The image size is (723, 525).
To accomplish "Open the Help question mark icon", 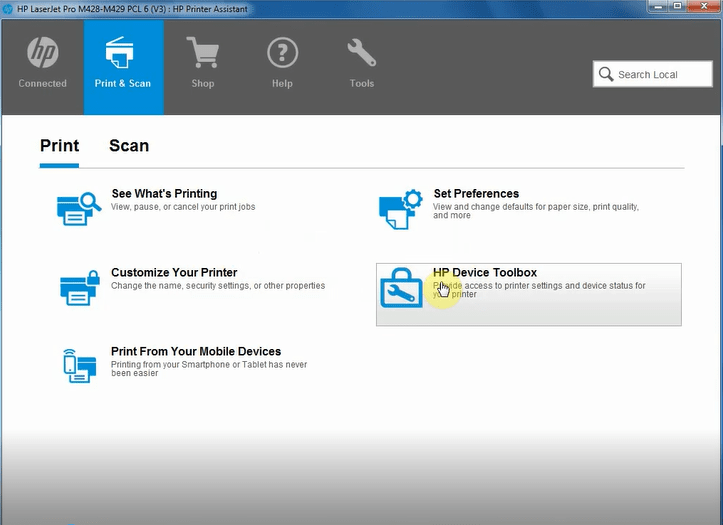I will click(283, 52).
